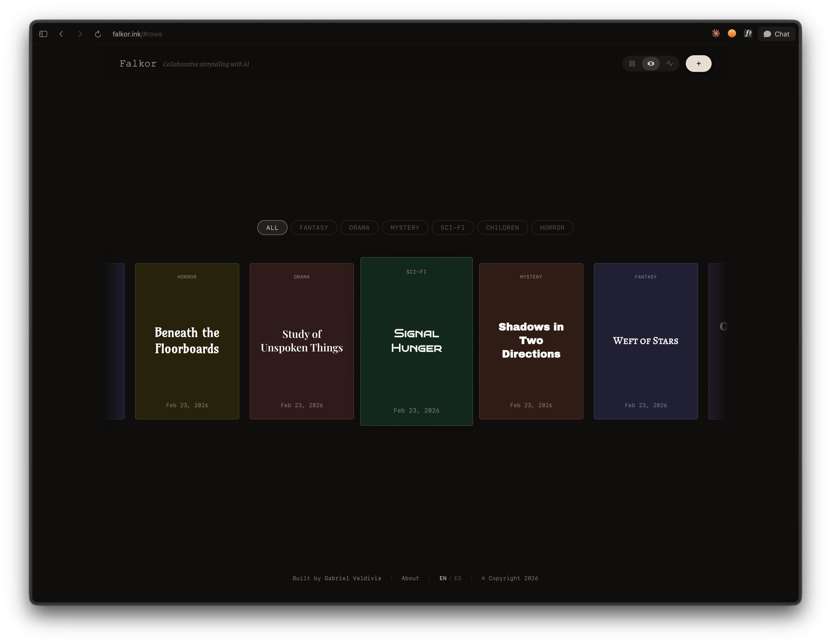Image resolution: width=831 pixels, height=644 pixels.
Task: Open Beneath the Floorboards story card
Action: pyautogui.click(x=187, y=341)
